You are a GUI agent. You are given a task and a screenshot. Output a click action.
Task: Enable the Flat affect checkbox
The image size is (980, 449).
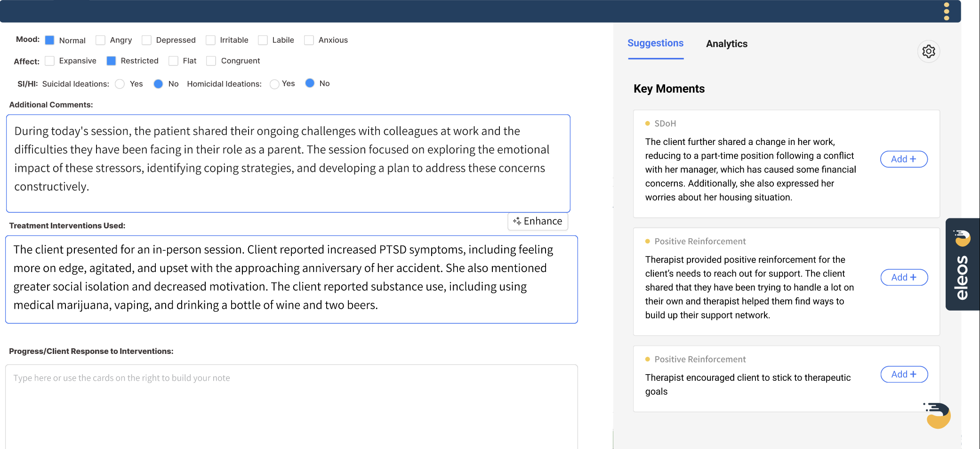coord(173,61)
